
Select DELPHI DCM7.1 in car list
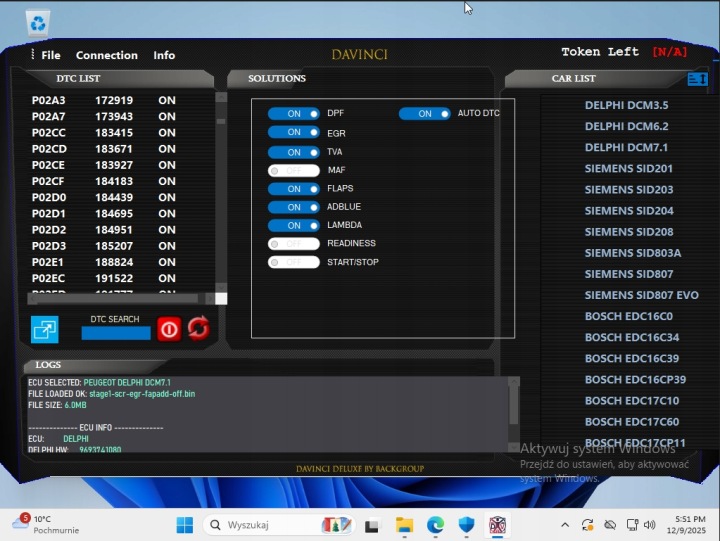point(626,147)
